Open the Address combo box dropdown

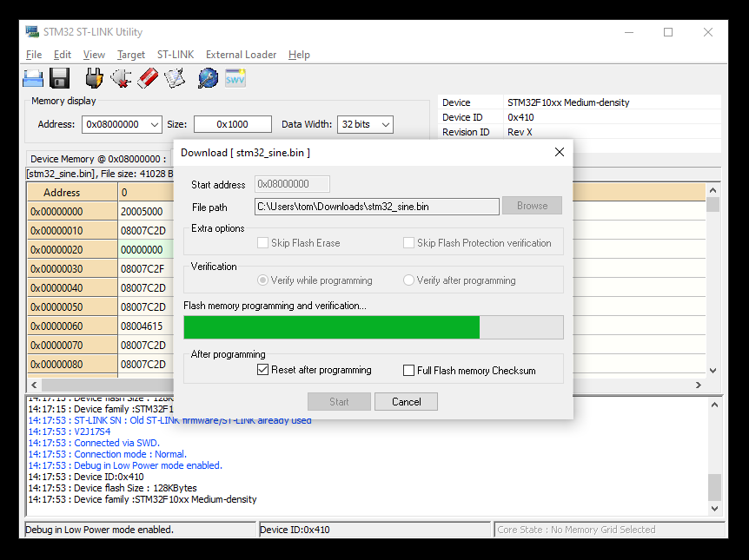click(155, 125)
